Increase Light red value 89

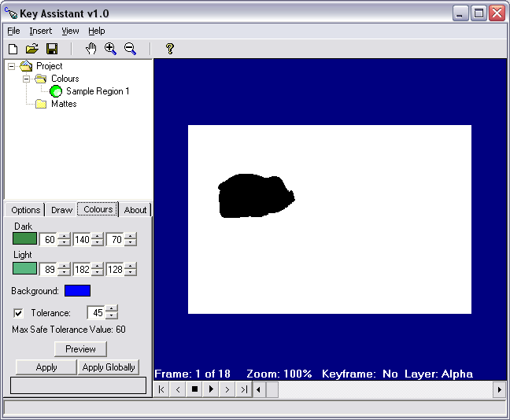pos(64,267)
